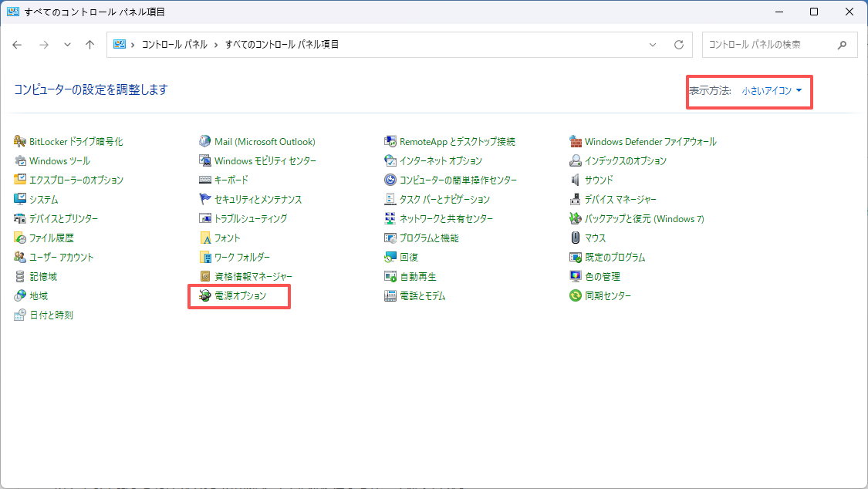Expand the chevron after コントロール パネル breadcrumb
868x489 pixels.
click(216, 45)
